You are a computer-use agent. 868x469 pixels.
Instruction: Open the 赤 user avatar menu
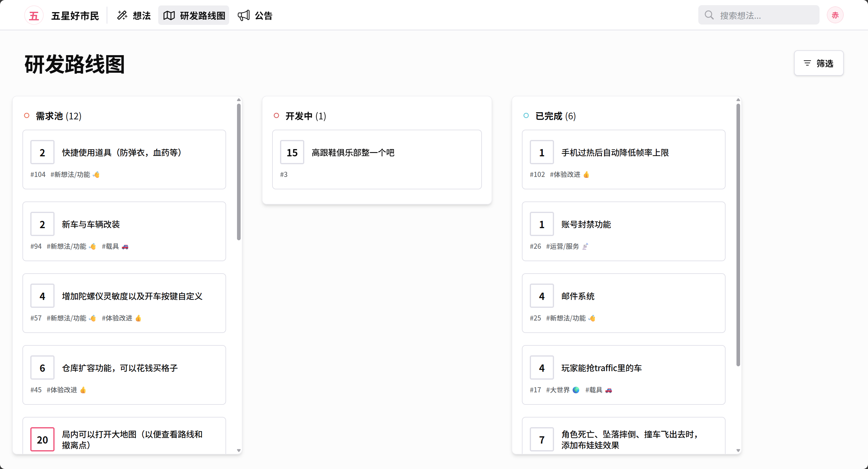(835, 15)
